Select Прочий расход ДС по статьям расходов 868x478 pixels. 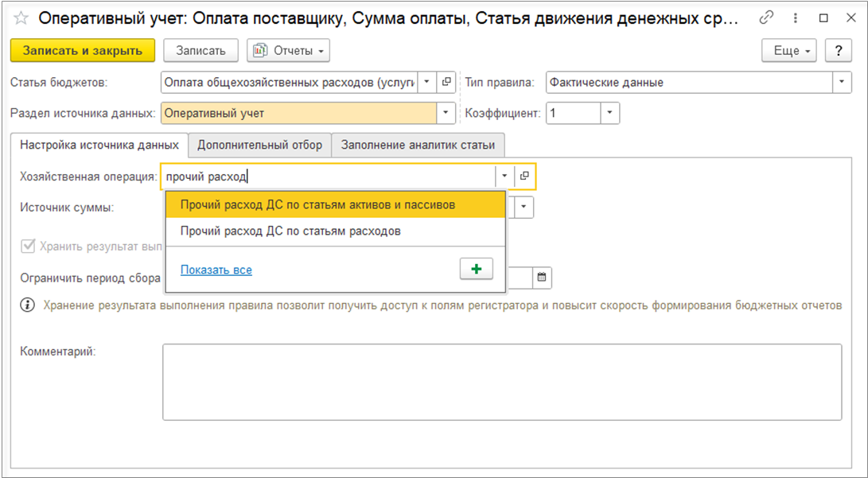point(290,231)
